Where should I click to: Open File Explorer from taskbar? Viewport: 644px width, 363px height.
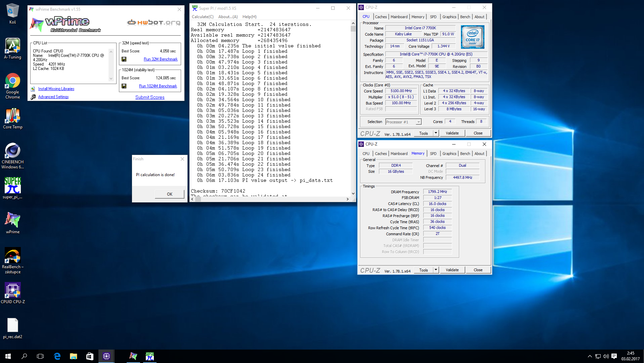[x=73, y=356]
